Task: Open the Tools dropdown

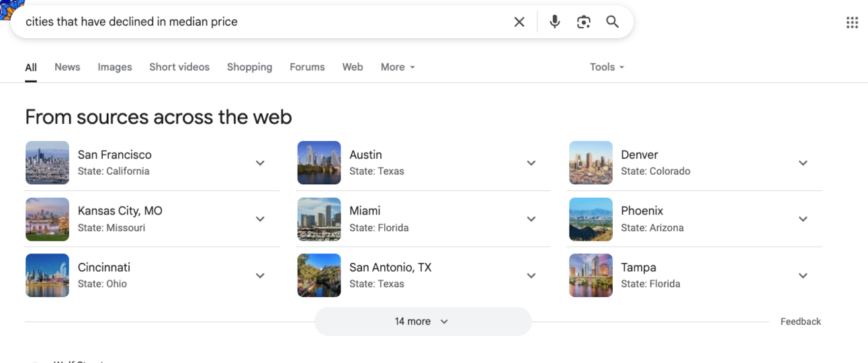Action: (607, 67)
